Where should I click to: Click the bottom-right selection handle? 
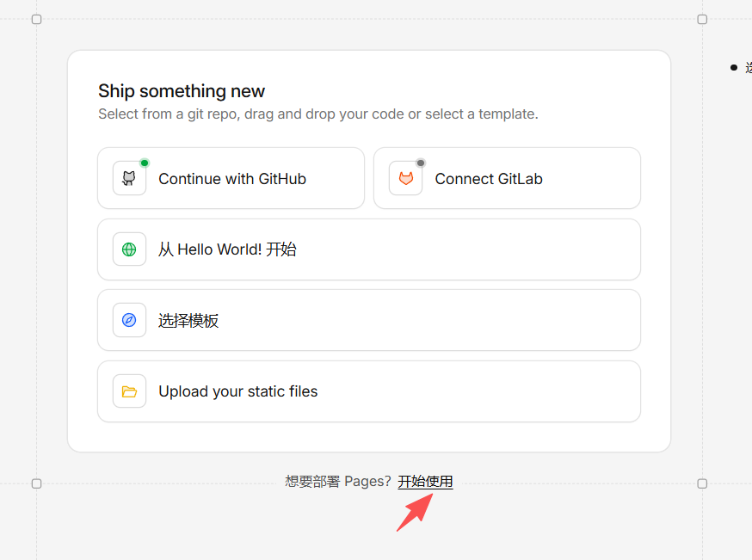pyautogui.click(x=702, y=483)
